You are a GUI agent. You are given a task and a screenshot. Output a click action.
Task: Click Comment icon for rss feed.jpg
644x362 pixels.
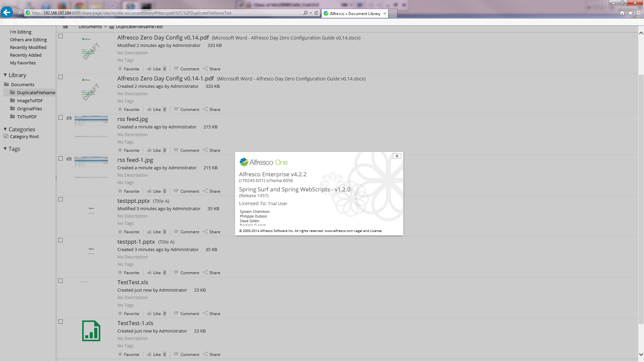(x=176, y=150)
